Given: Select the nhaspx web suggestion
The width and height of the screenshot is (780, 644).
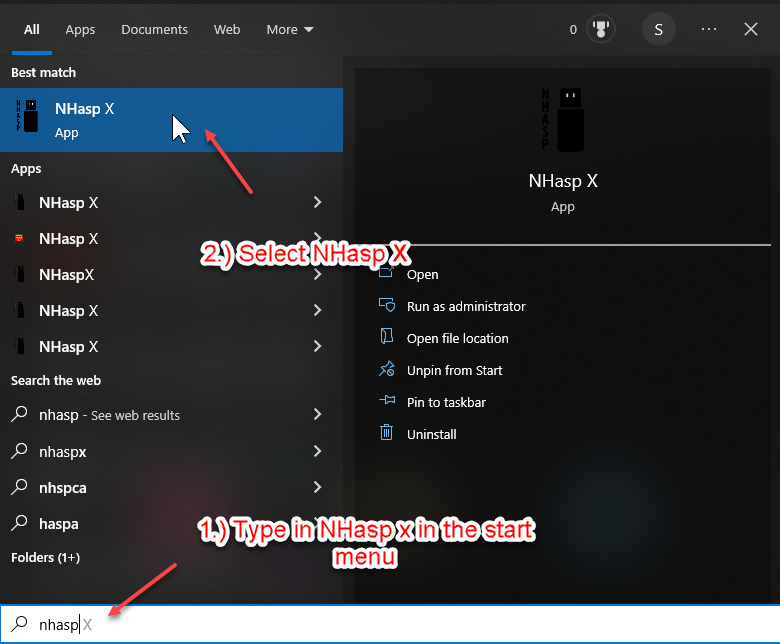Looking at the screenshot, I should pos(171,452).
